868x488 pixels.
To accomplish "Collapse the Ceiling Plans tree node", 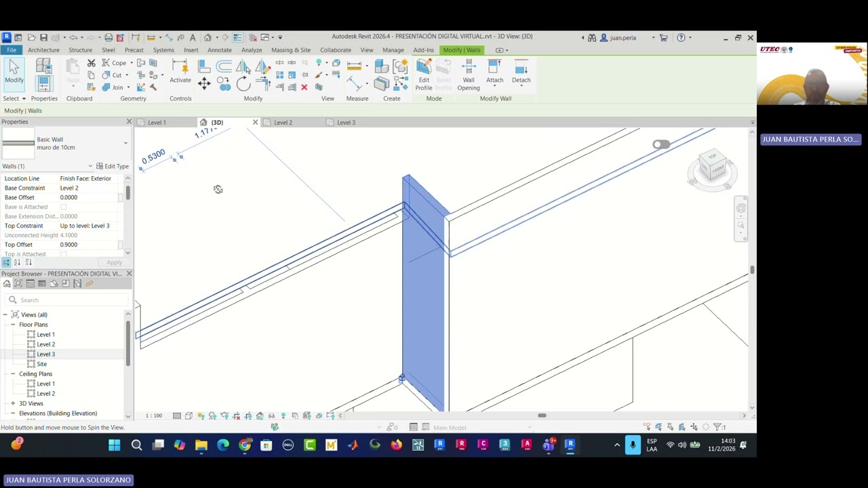I will point(12,374).
